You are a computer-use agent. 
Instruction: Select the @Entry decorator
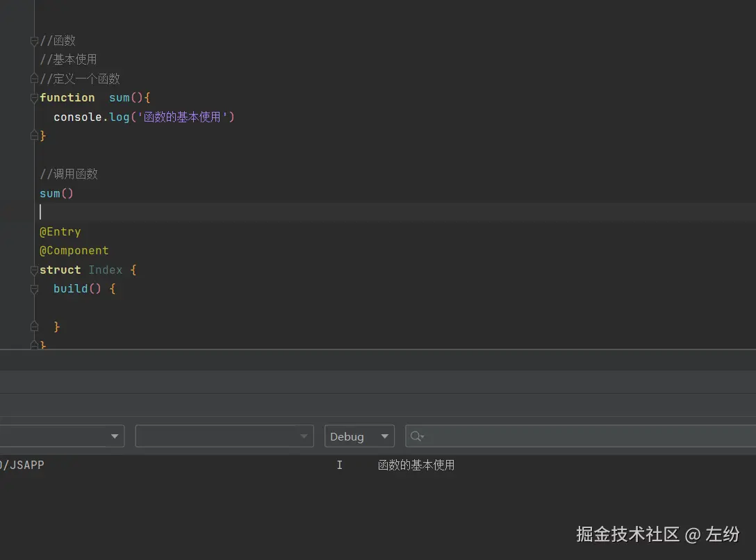pos(60,232)
